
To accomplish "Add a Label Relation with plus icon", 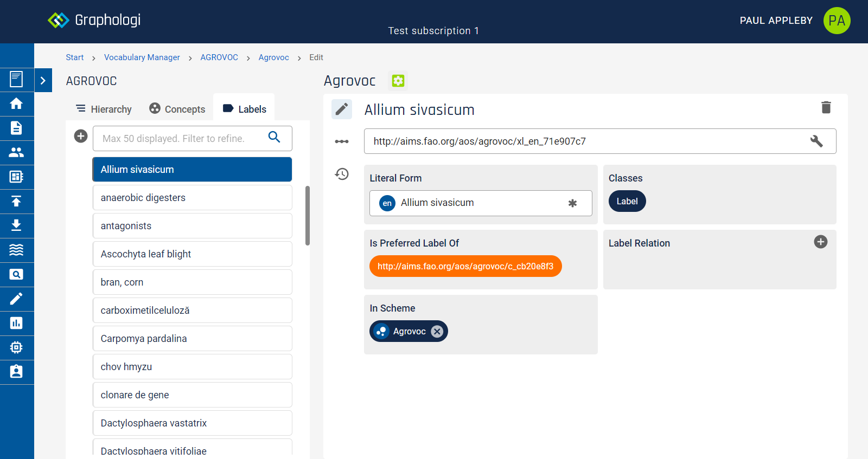I will (x=821, y=242).
